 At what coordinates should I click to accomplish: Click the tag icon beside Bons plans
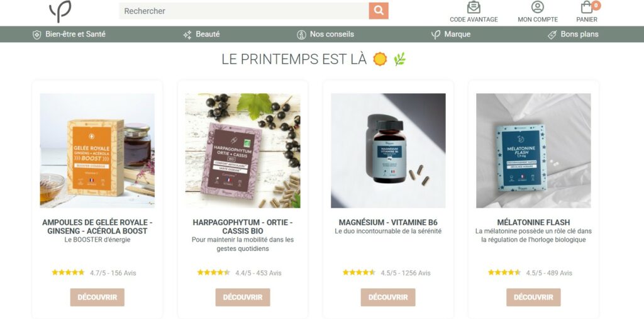coord(552,35)
